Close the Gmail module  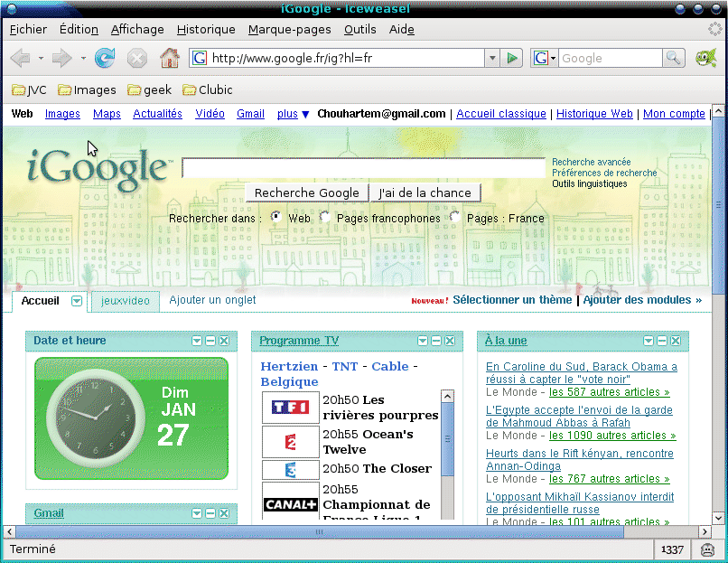tap(224, 513)
